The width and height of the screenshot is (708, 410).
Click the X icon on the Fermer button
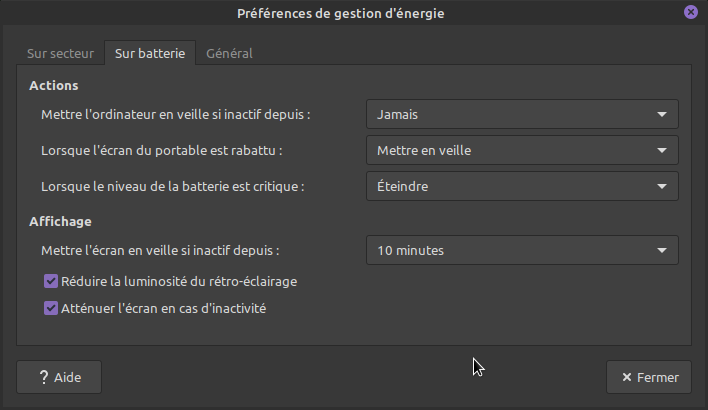click(626, 378)
